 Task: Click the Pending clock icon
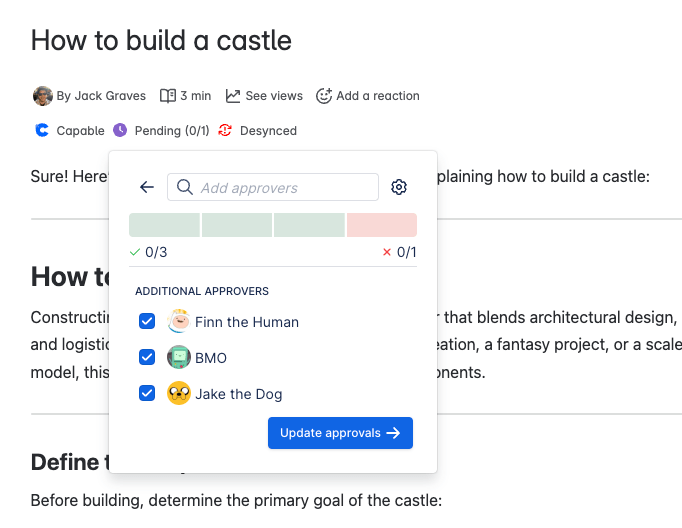pyautogui.click(x=120, y=130)
